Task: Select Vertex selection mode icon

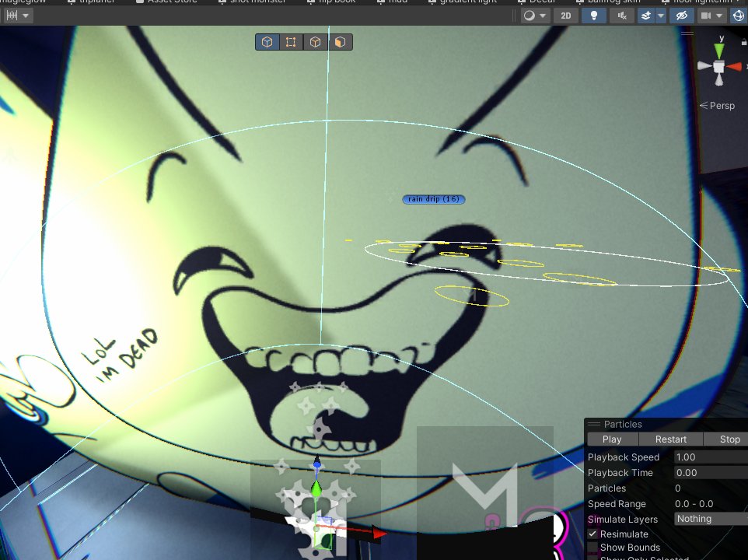Action: pos(291,42)
